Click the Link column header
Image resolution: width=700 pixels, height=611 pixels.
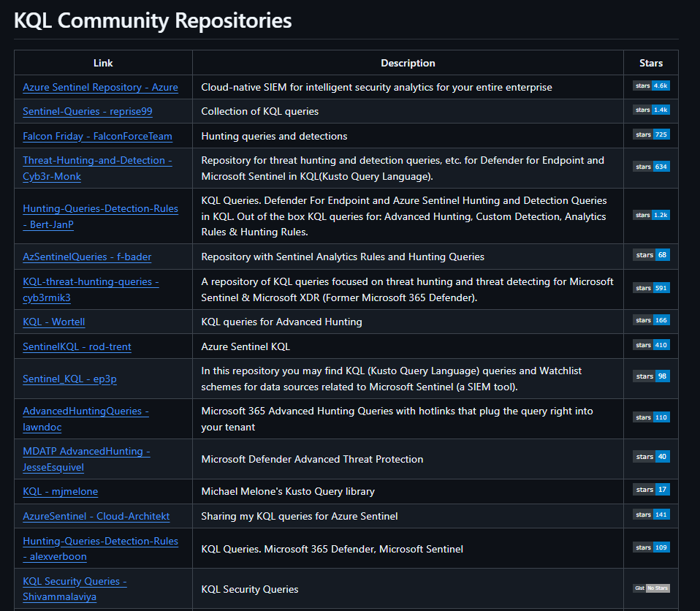click(103, 63)
